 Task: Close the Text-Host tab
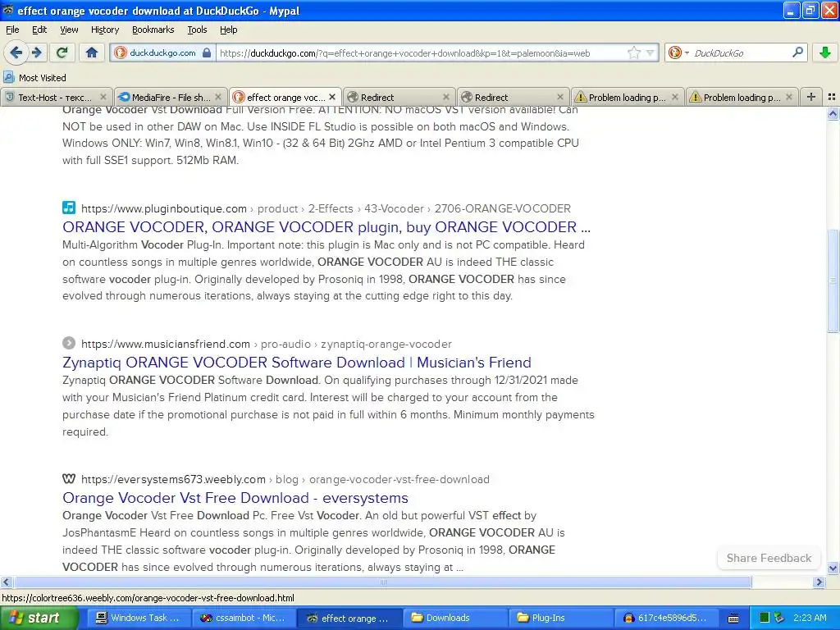[103, 97]
